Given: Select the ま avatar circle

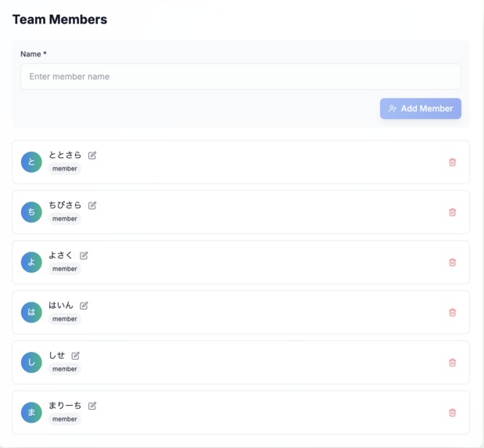Looking at the screenshot, I should [31, 413].
